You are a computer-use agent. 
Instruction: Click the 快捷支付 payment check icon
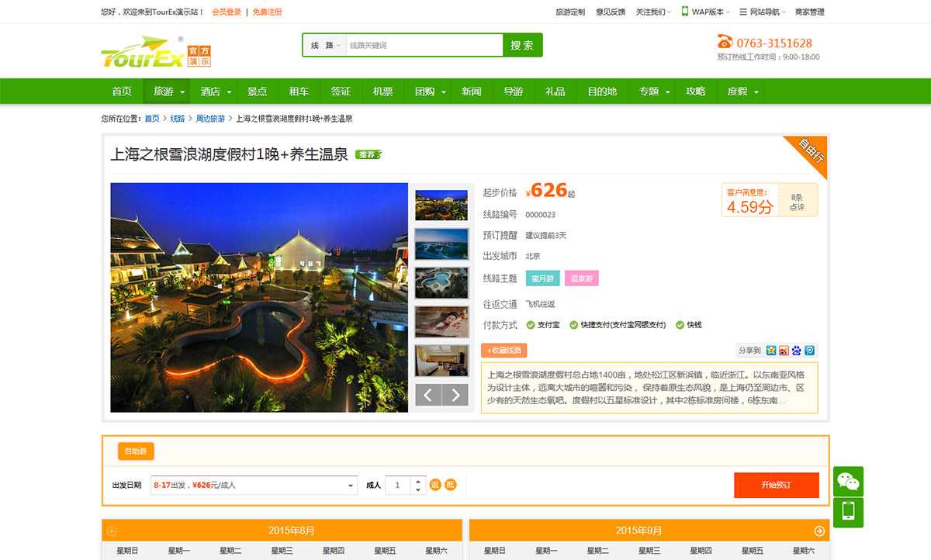coord(573,325)
